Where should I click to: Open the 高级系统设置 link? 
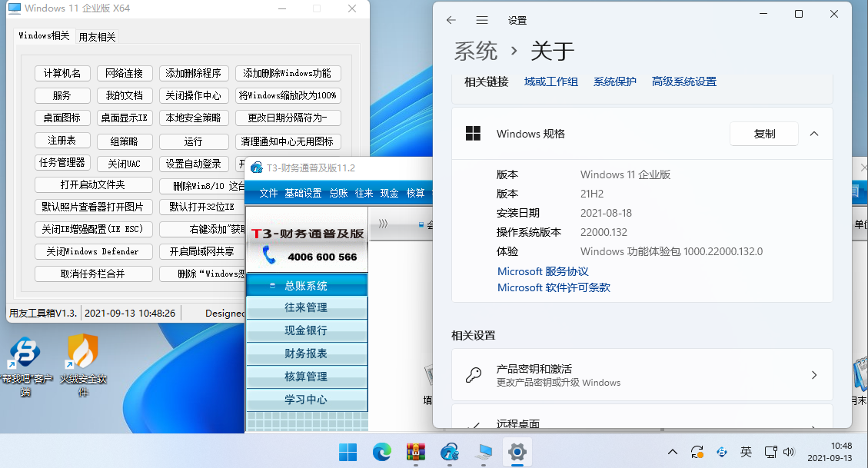tap(683, 82)
